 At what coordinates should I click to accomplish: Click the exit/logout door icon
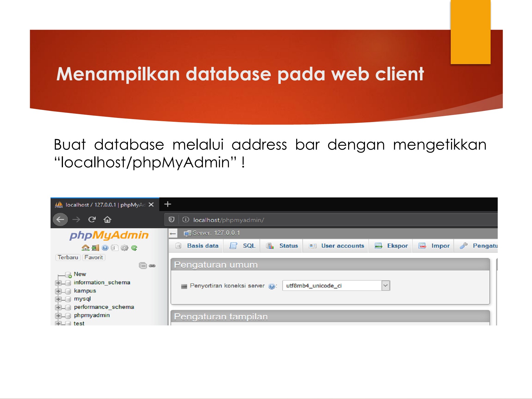point(95,248)
